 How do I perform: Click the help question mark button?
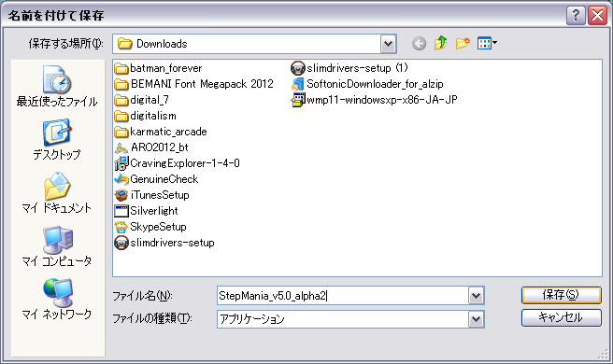tap(576, 16)
